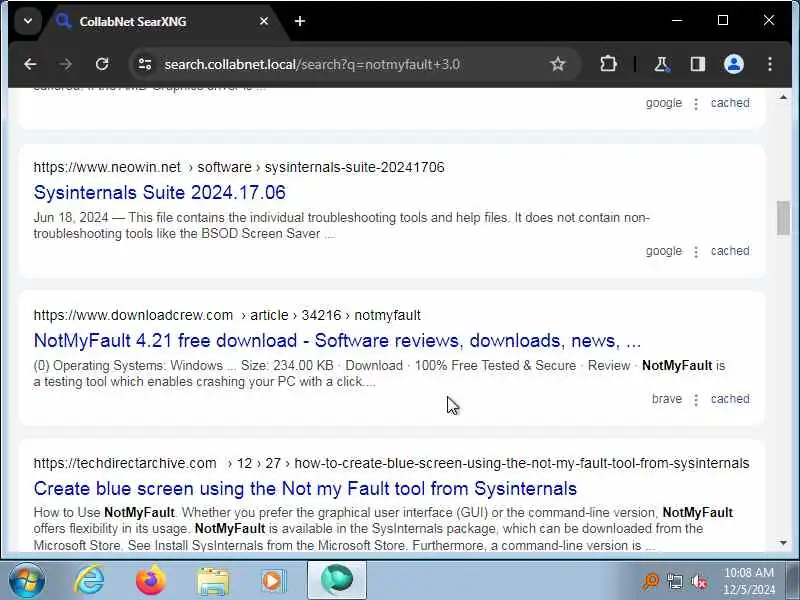The width and height of the screenshot is (800, 600).
Task: Click the muted volume tray icon
Action: pyautogui.click(x=698, y=581)
